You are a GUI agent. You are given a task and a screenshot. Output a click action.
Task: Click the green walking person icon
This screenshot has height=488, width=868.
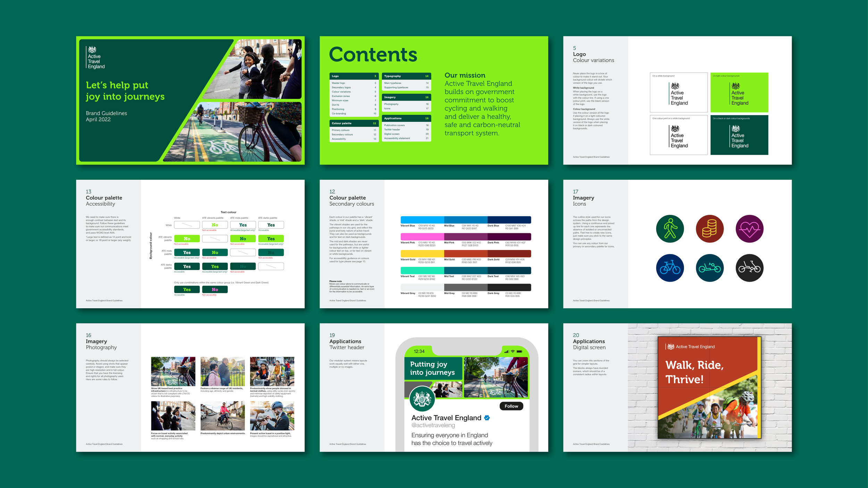click(x=670, y=229)
